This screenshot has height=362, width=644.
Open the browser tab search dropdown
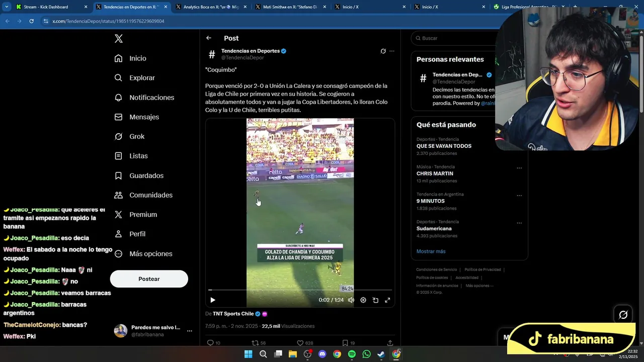[x=7, y=7]
